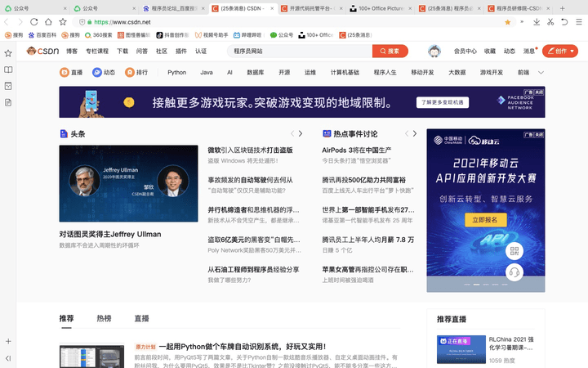Viewport: 588px width, 368px height.
Task: Open 微软引入区块链技术打击盗版 headline
Action: (x=250, y=150)
